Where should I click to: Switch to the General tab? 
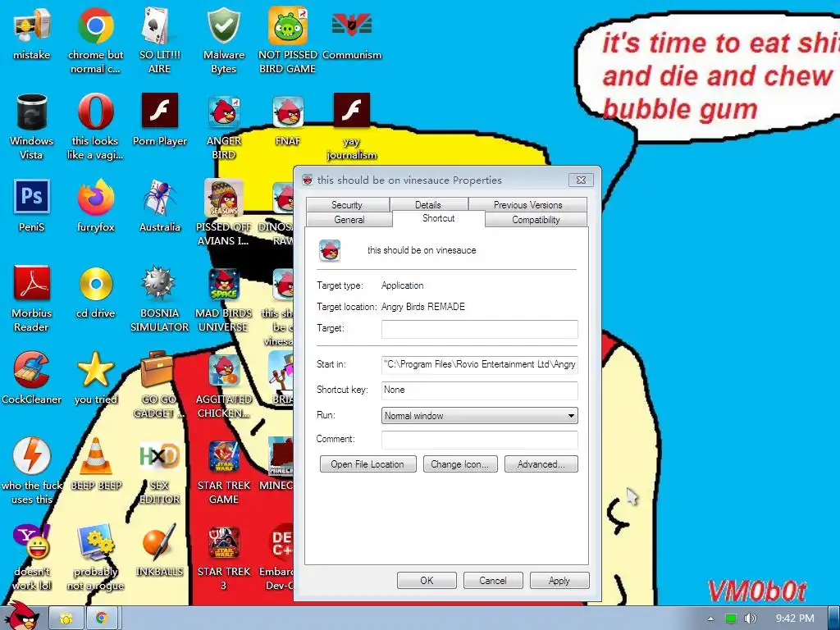(349, 219)
